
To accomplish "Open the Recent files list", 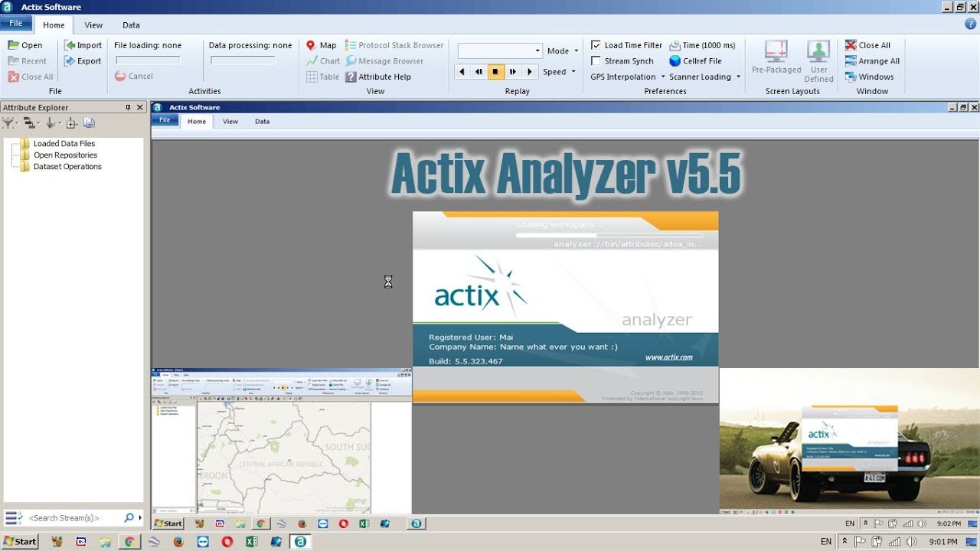I will click(27, 61).
